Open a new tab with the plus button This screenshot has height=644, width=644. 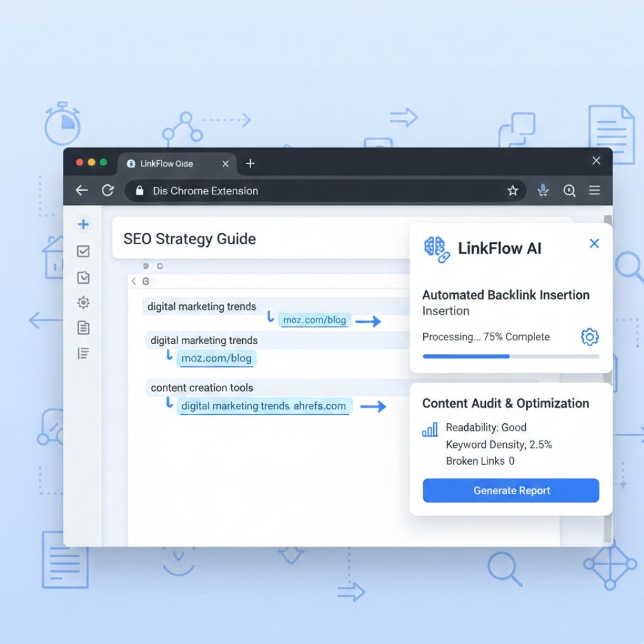[x=250, y=163]
